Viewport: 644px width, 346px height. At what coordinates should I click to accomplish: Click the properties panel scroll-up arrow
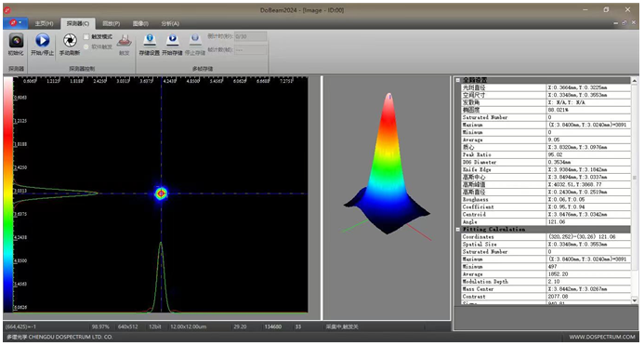pyautogui.click(x=635, y=81)
